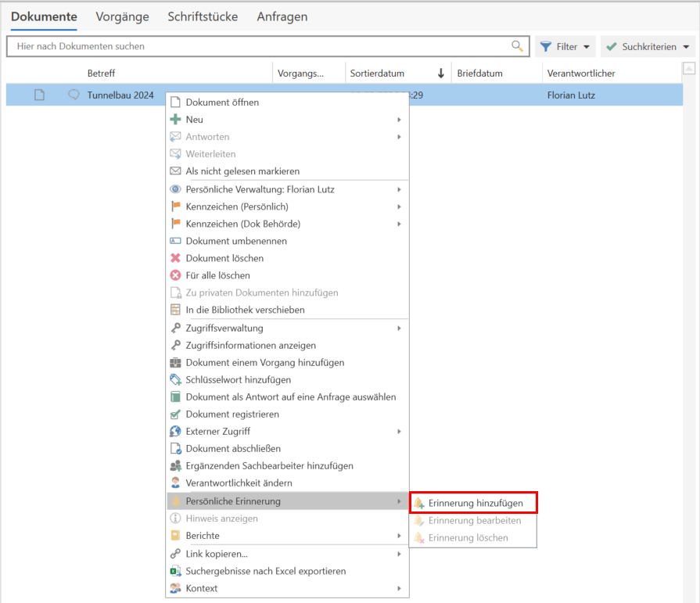Screen dimensions: 700x603
Task: Click the envelope icon for Als nicht gelesen markieren
Action: [x=175, y=171]
